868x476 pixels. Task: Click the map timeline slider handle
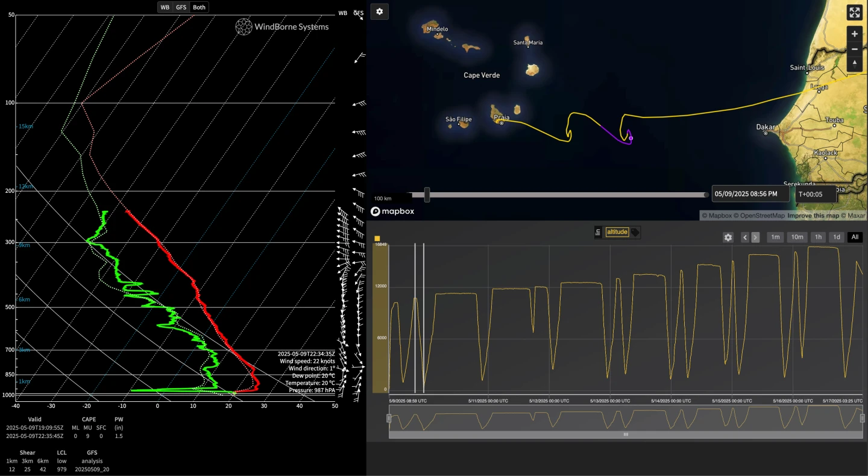pyautogui.click(x=427, y=195)
